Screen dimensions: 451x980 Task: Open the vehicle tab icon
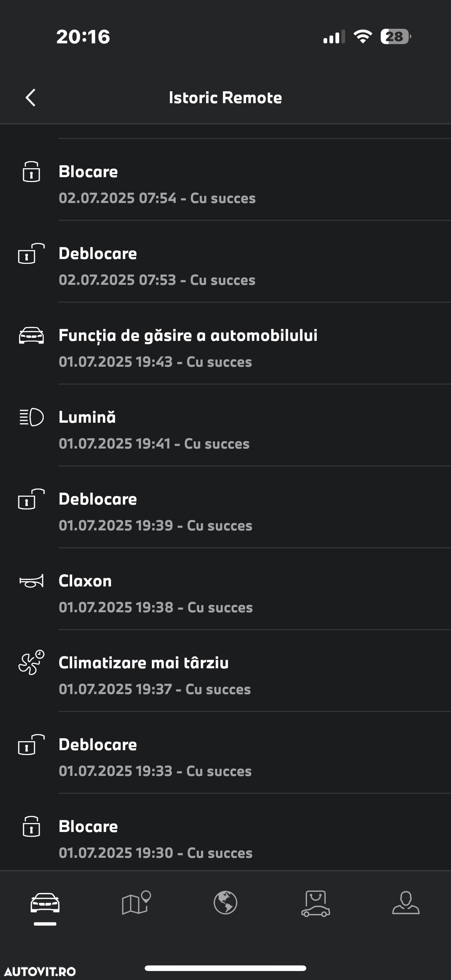tap(45, 903)
